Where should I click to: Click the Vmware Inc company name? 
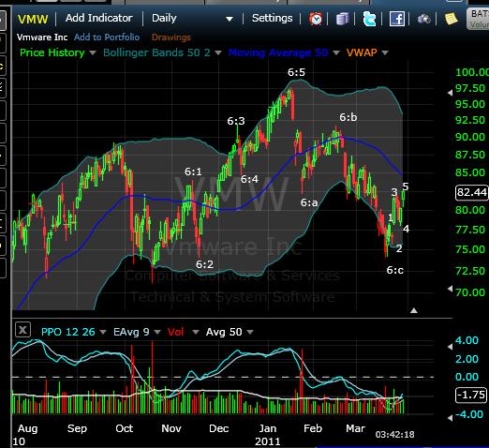tap(42, 37)
